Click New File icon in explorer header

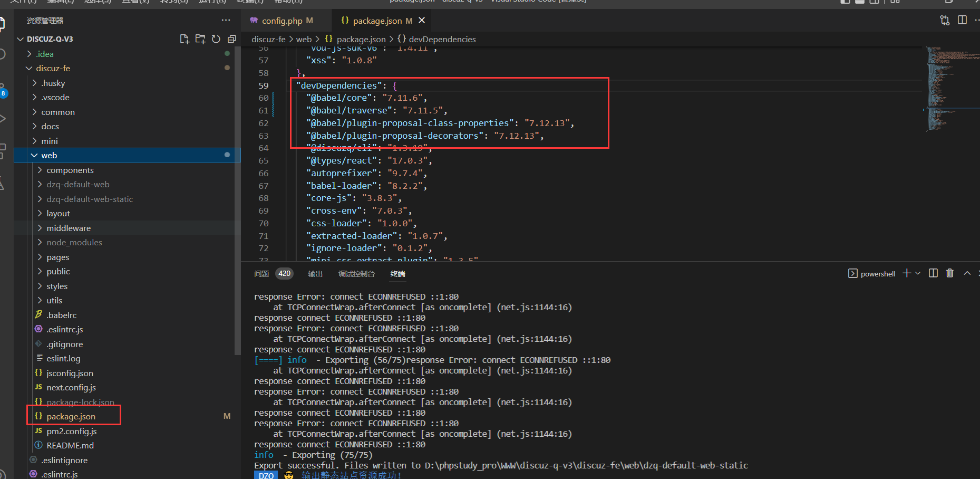(184, 39)
